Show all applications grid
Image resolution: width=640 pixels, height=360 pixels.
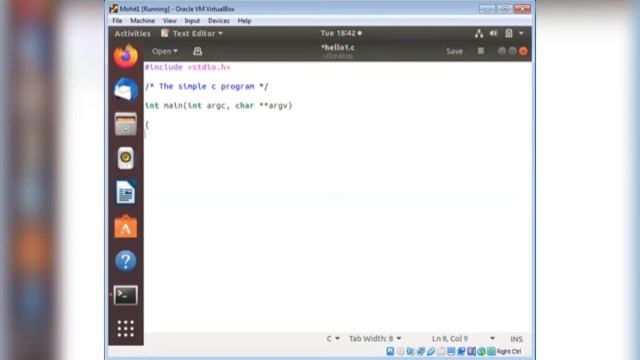[126, 329]
